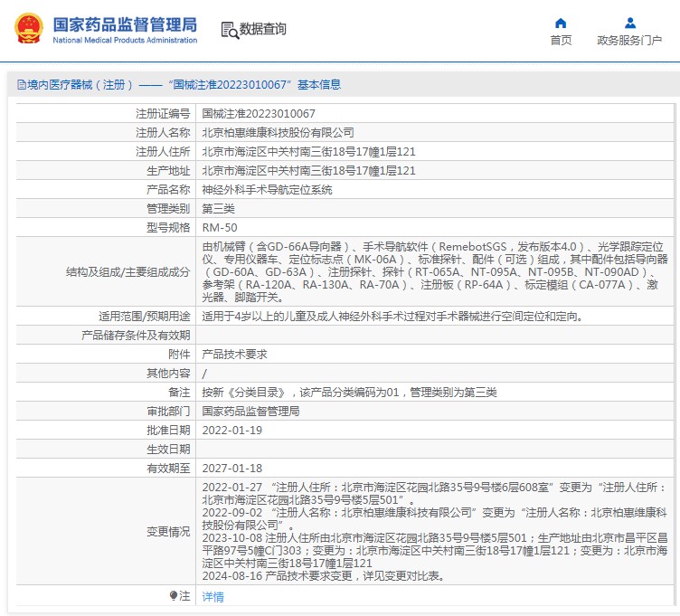Click National Medical Products Administration text
This screenshot has height=616, width=680.
click(125, 41)
